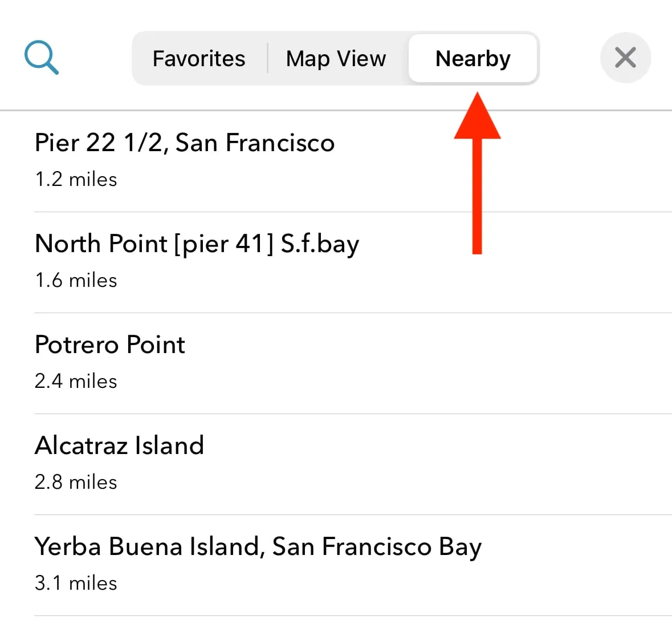Close the location list with X
The height and width of the screenshot is (628, 672).
pos(625,58)
